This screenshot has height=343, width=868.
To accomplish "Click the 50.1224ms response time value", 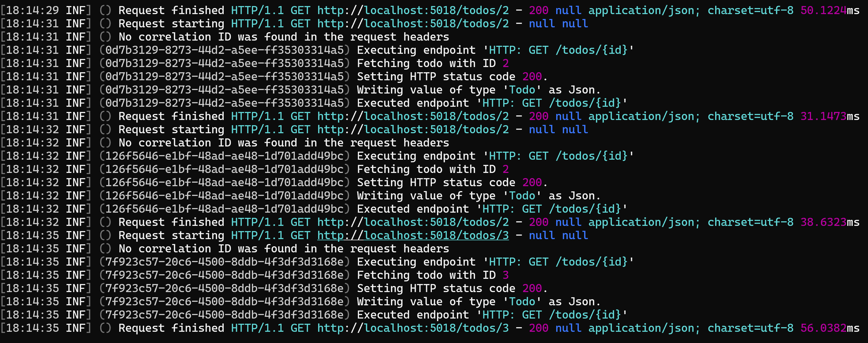I will pos(824,10).
